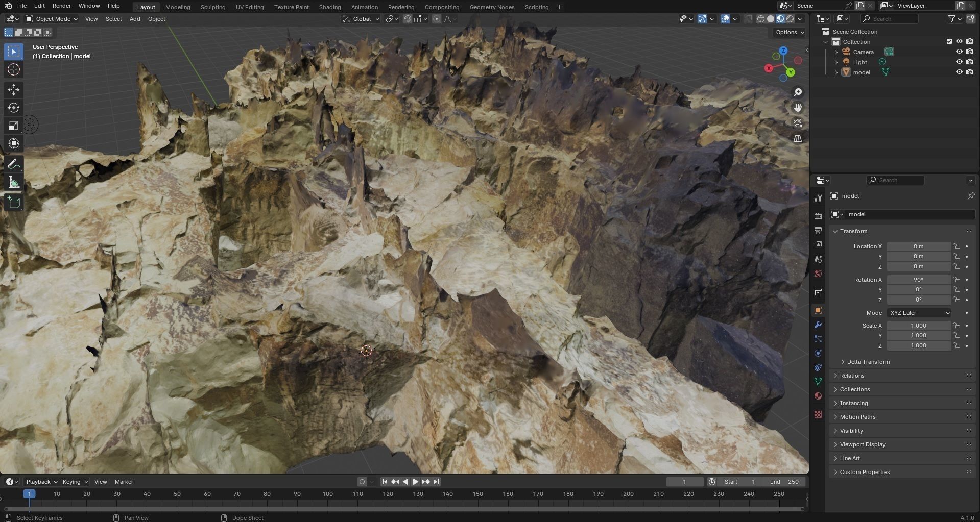
Task: Open the Tool properties tab
Action: click(818, 198)
